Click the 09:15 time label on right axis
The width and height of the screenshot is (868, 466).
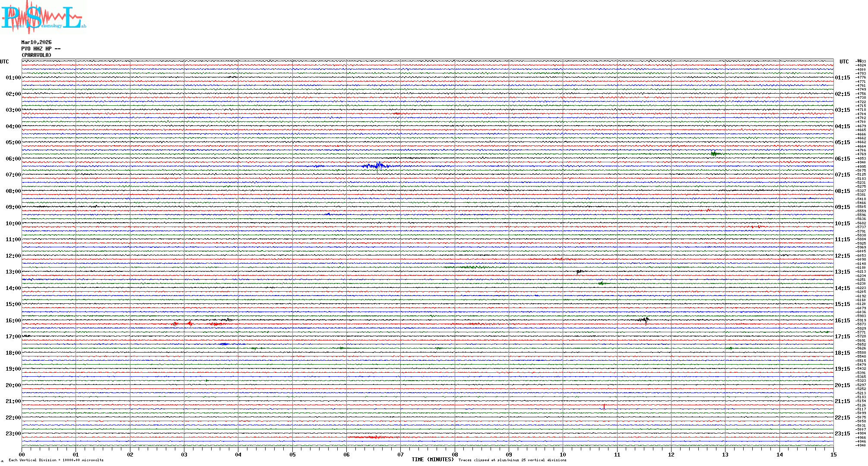(843, 207)
